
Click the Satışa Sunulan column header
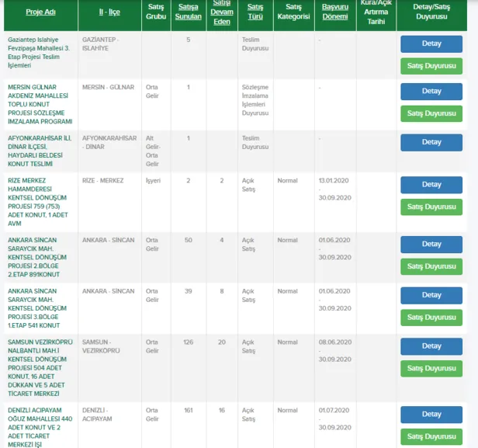[x=189, y=13]
